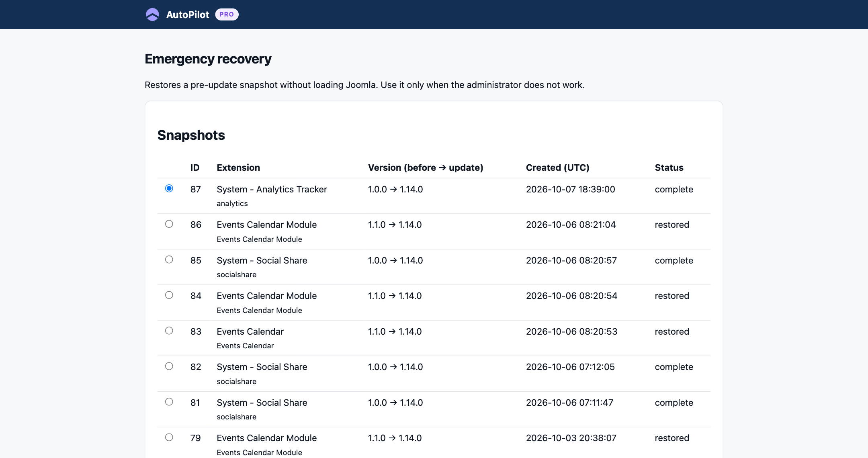868x458 pixels.
Task: Select snapshot 79 radio button
Action: [x=169, y=438]
